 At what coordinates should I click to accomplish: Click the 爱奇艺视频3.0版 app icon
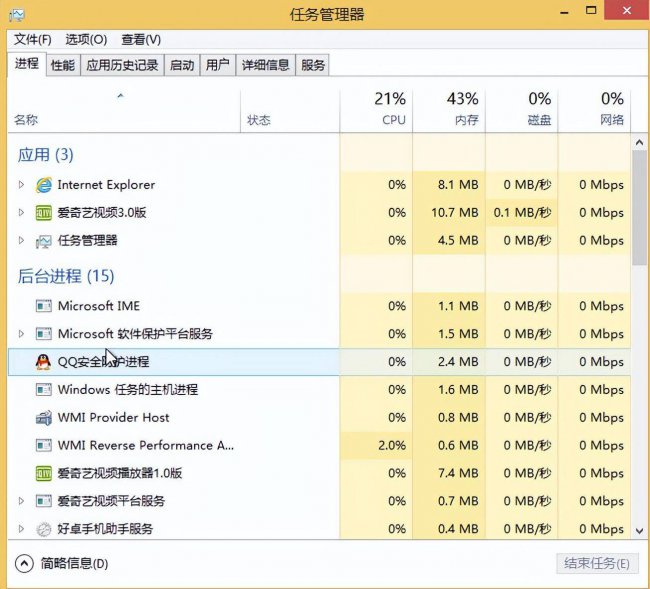44,213
